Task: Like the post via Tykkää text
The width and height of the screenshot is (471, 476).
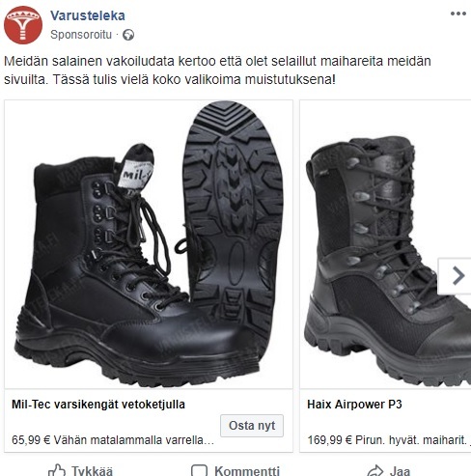Action: (92, 471)
